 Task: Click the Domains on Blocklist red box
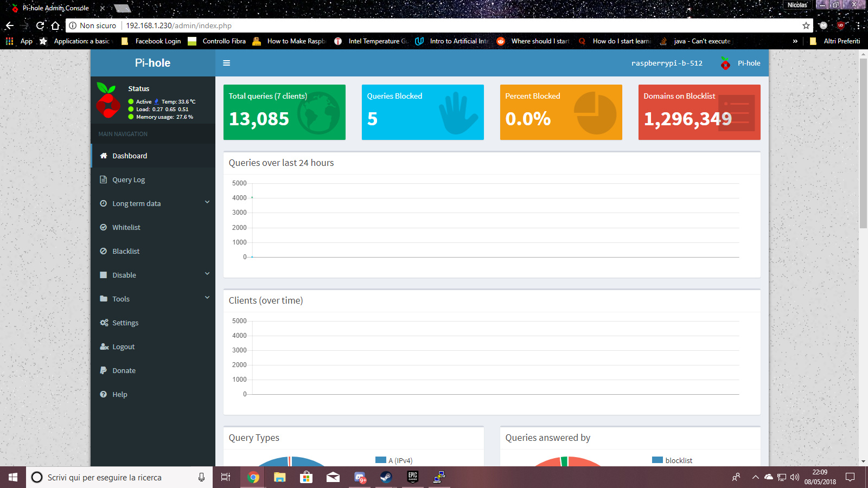[x=699, y=112]
